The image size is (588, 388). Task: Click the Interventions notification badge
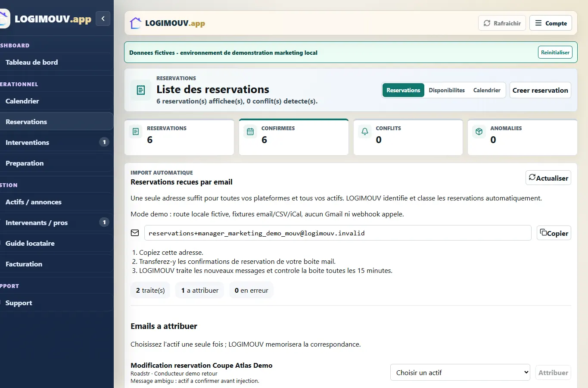[104, 142]
